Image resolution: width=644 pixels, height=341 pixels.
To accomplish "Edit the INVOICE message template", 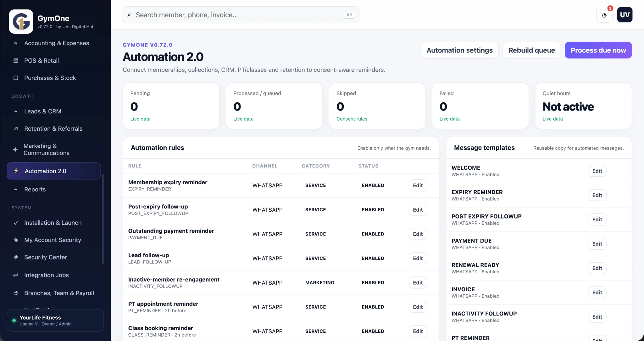I will pyautogui.click(x=597, y=293).
